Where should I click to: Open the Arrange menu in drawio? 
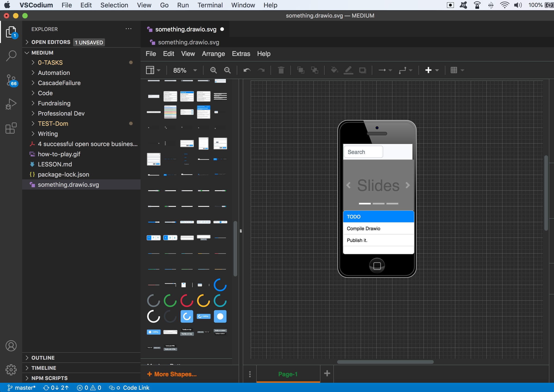pos(213,54)
